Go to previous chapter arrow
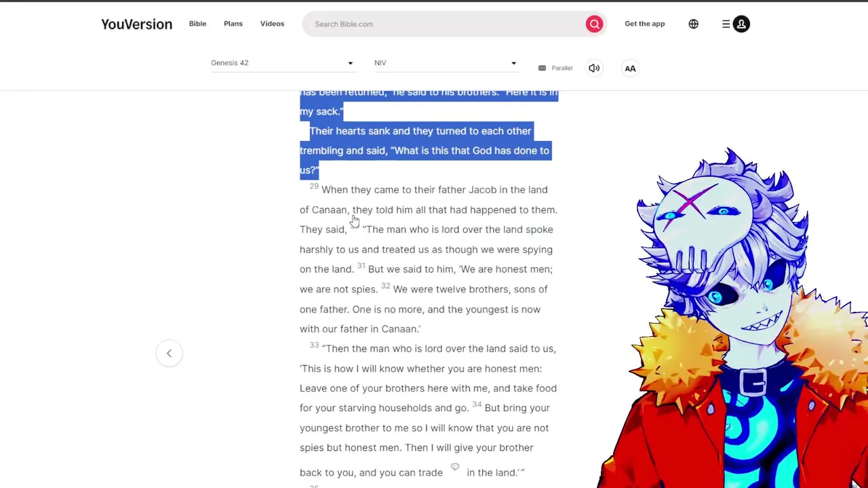Screen dimensions: 868x488 tap(169, 353)
